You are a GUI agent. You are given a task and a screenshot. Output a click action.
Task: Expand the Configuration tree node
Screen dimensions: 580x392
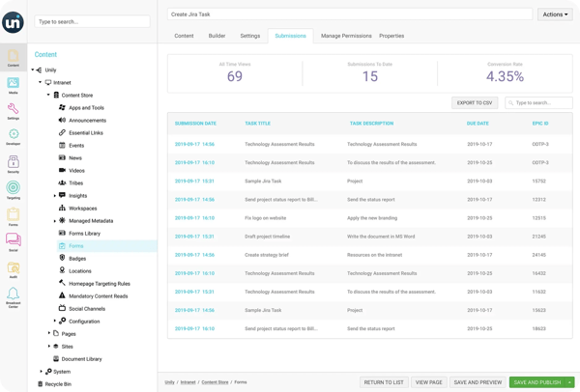tap(55, 322)
